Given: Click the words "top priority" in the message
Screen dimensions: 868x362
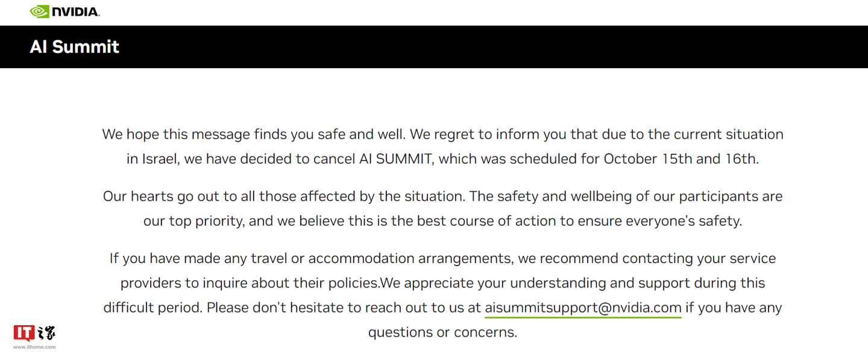Looking at the screenshot, I should point(207,221).
